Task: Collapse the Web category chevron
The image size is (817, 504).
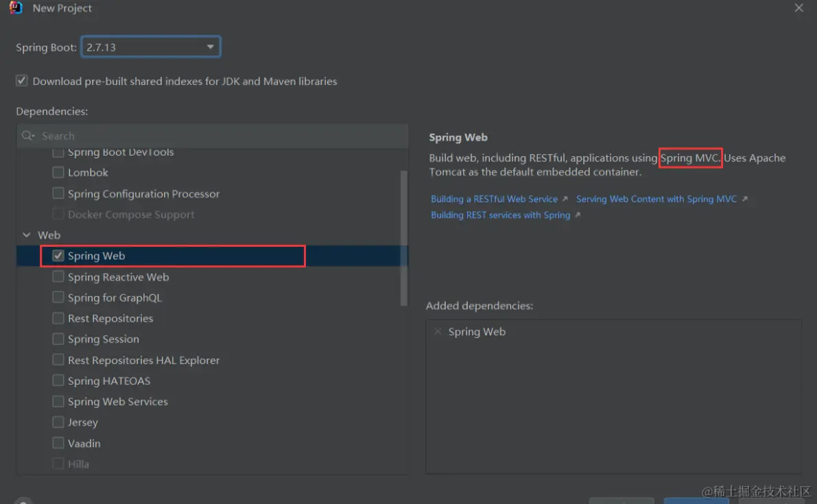Action: (27, 235)
